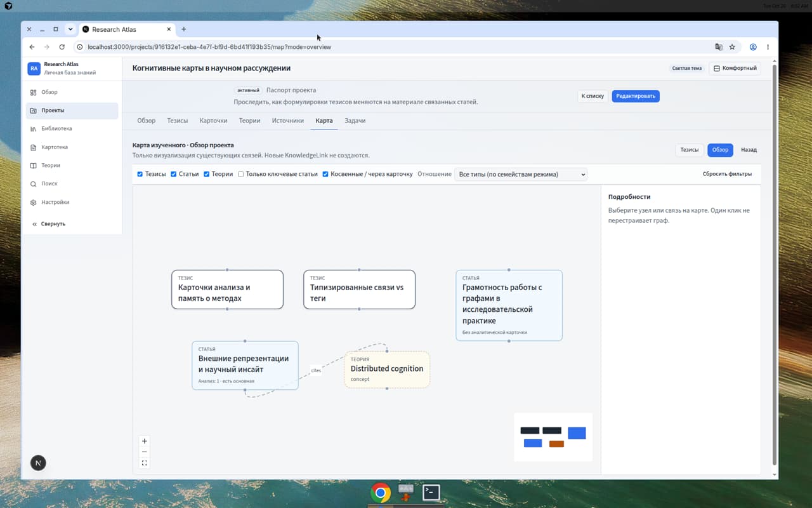This screenshot has height=508, width=812.
Task: Go back in browser history
Action: click(32, 47)
